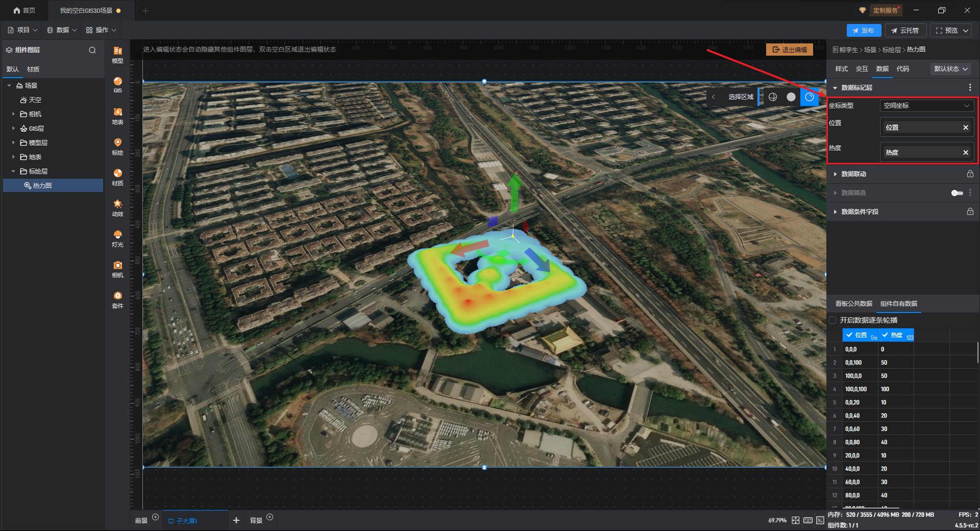Screen dimensions: 980x531
Task: Clear the 位置 field mapping
Action: 965,128
